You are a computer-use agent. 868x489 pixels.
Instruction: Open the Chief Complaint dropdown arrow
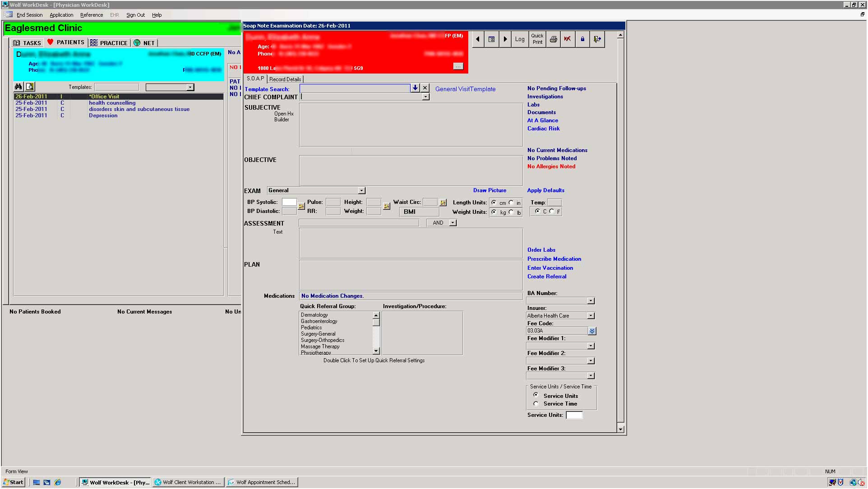pyautogui.click(x=425, y=97)
